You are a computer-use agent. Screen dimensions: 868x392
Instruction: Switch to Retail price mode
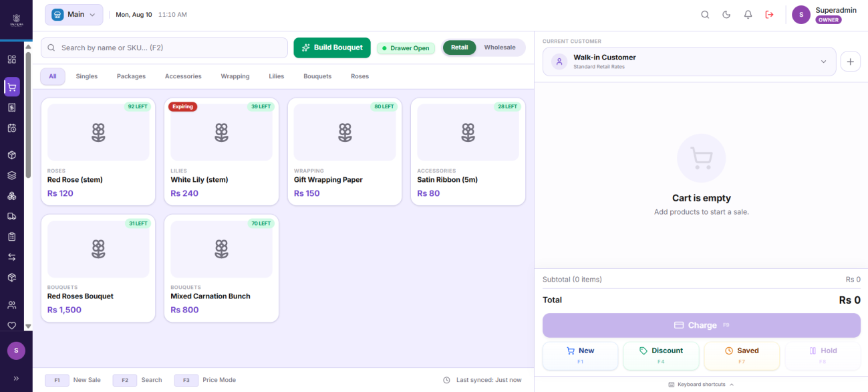459,47
